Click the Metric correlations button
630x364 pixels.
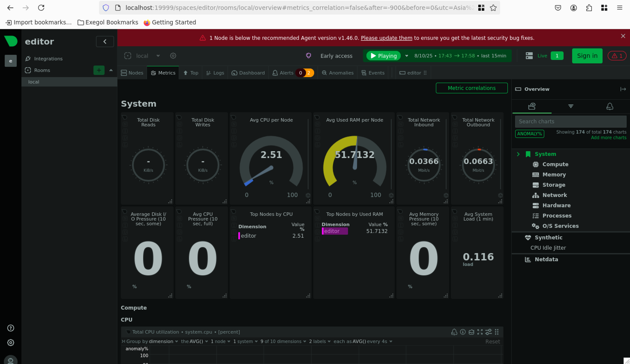pos(471,88)
